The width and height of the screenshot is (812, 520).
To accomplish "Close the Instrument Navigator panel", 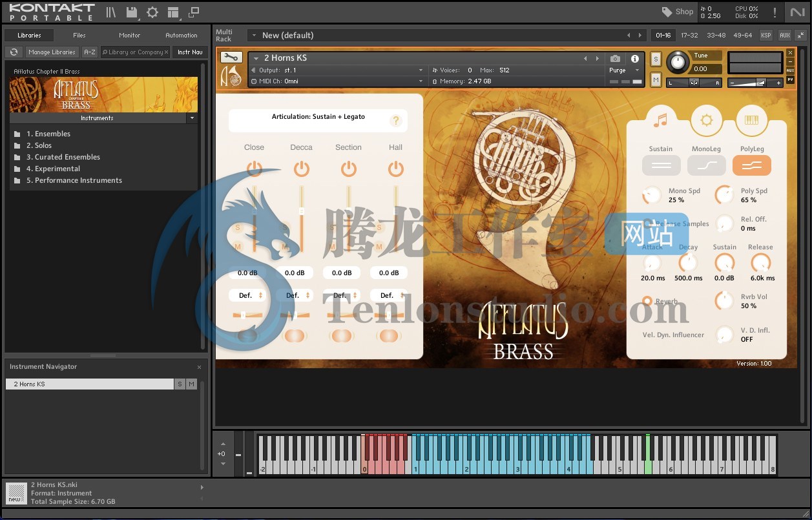I will point(199,367).
